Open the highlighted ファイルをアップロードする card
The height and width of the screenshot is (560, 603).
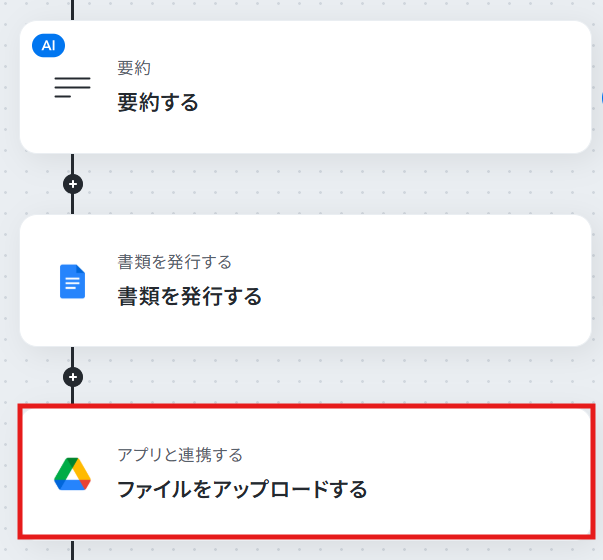tap(306, 472)
